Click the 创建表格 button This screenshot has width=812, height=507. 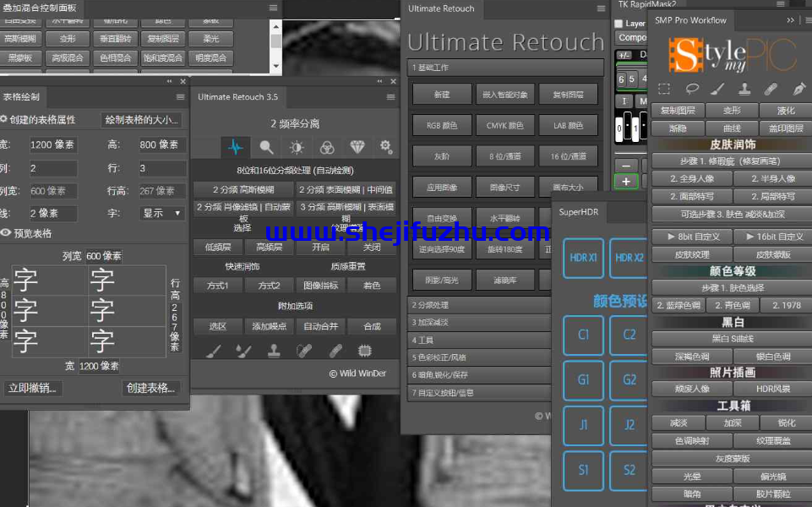click(x=150, y=388)
